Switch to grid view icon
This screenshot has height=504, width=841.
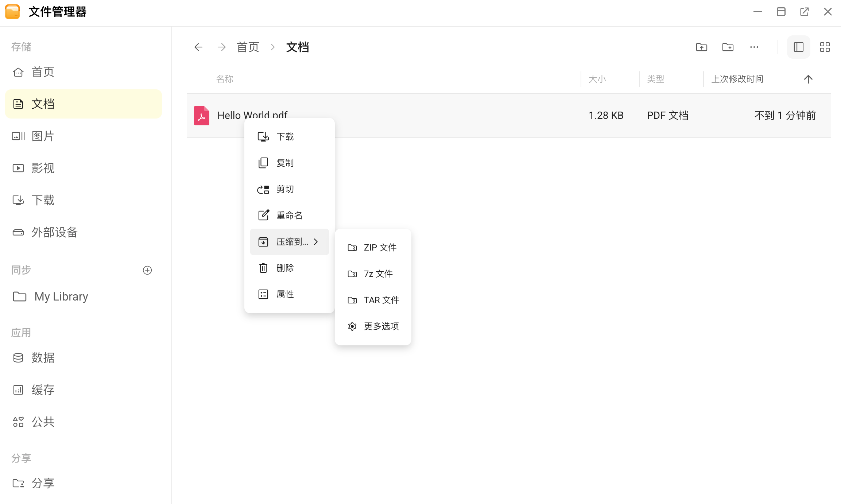pyautogui.click(x=825, y=47)
